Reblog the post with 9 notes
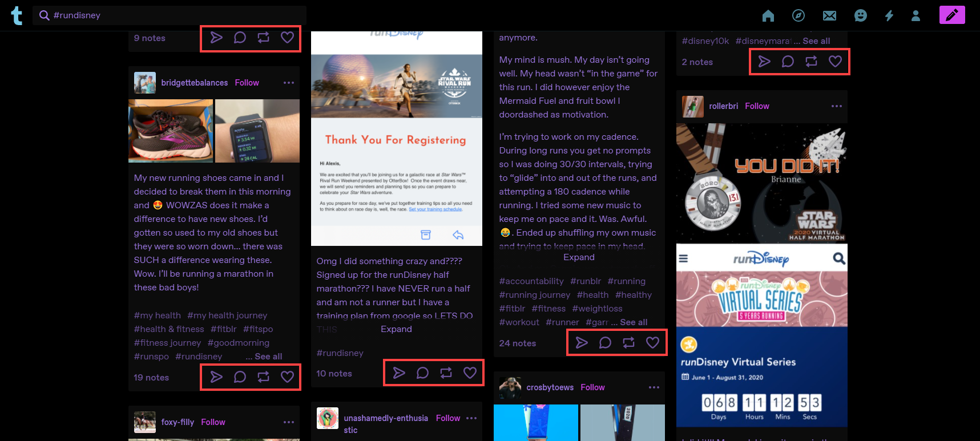The height and width of the screenshot is (441, 980). pyautogui.click(x=263, y=38)
